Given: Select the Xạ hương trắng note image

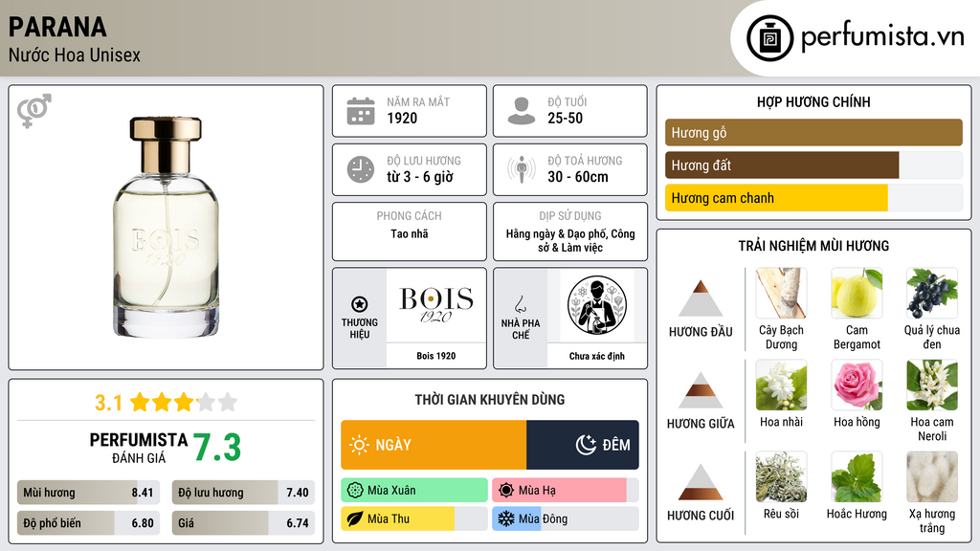Looking at the screenshot, I should tap(932, 476).
